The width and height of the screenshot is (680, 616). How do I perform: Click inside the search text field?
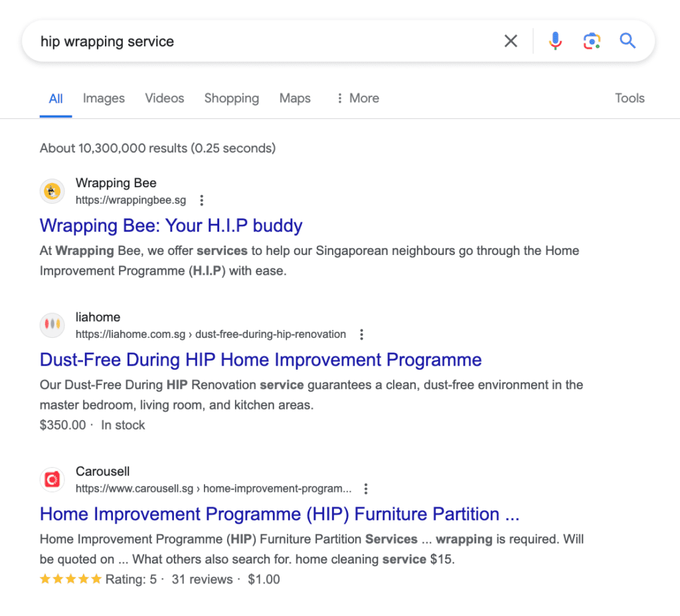266,41
